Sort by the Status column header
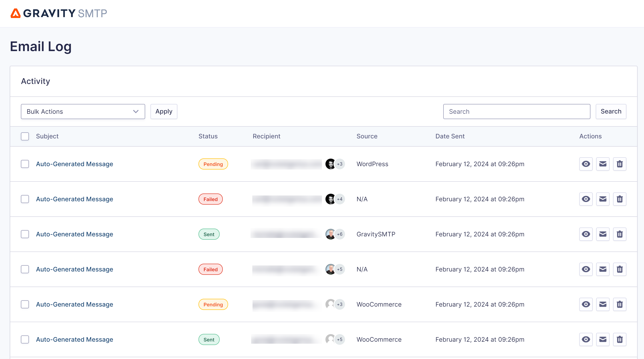 click(208, 136)
